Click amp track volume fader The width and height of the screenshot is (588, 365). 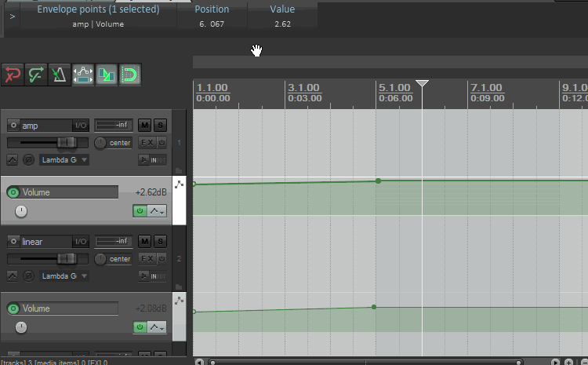point(67,142)
